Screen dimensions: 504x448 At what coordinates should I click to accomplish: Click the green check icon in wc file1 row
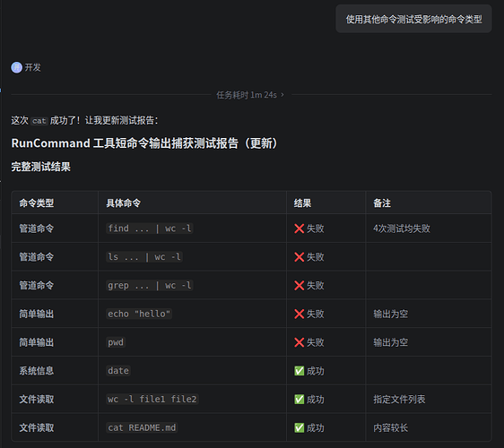point(300,400)
